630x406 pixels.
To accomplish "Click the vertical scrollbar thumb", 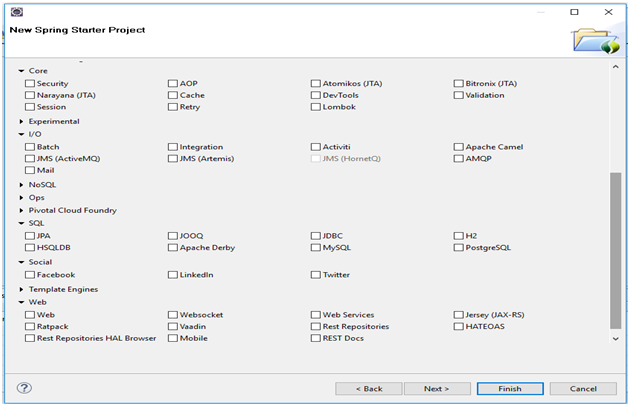I will pyautogui.click(x=615, y=250).
